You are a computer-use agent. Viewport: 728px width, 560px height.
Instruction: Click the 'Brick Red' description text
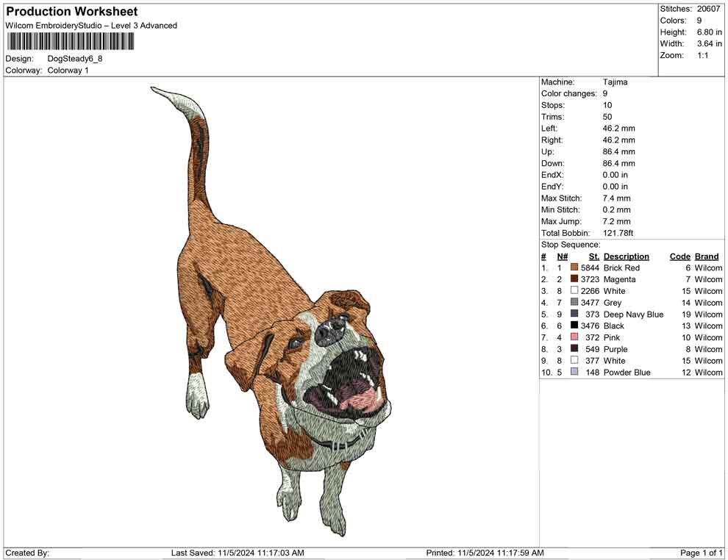pyautogui.click(x=621, y=268)
